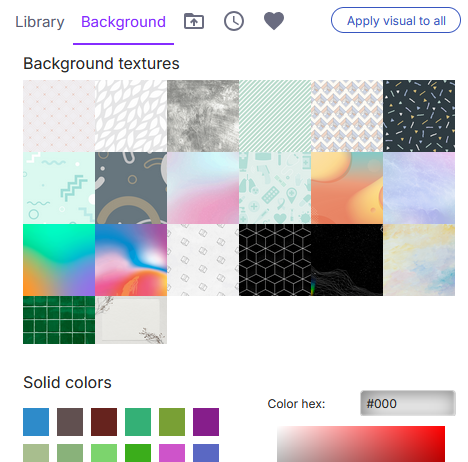Open the recent history clock icon
Image resolution: width=468 pixels, height=462 pixels.
click(234, 21)
